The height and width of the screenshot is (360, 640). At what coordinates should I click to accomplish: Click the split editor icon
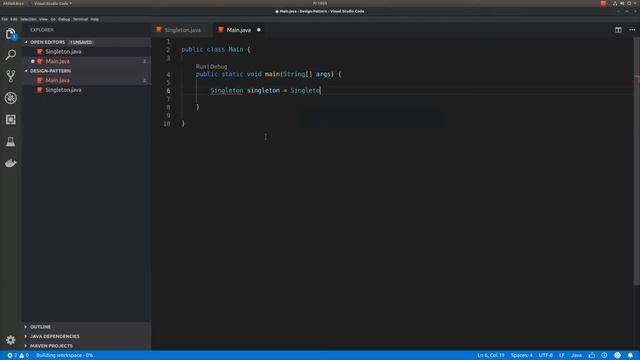click(618, 30)
